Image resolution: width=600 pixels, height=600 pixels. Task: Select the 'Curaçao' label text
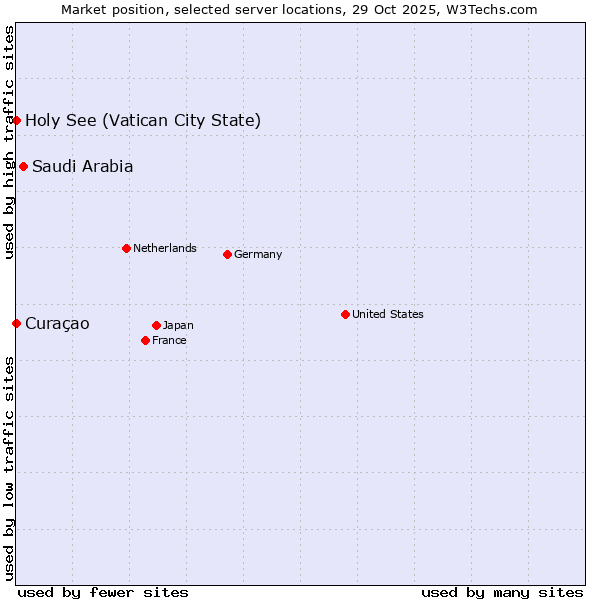tap(57, 324)
